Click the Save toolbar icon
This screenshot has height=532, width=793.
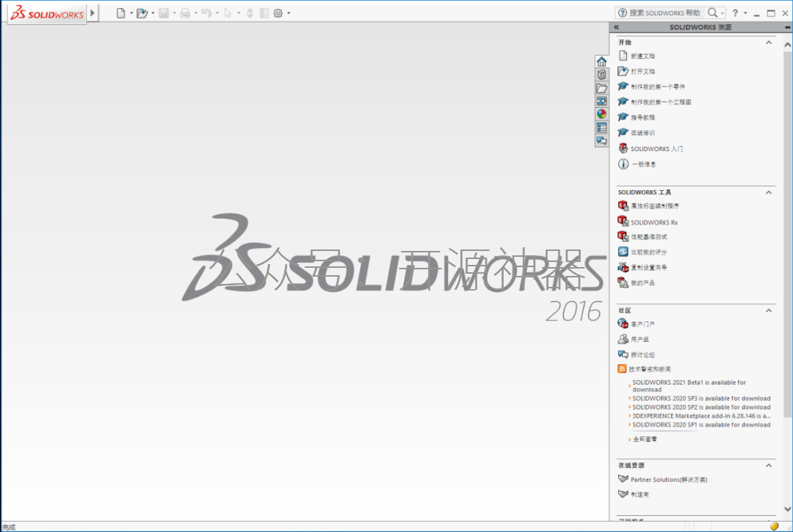pos(163,13)
